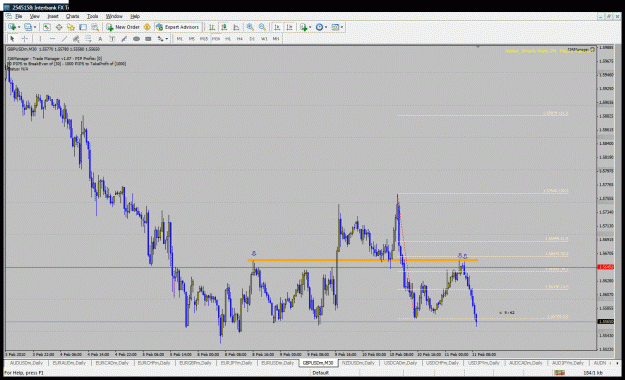Toggle chart Auto Scroll
Screen dimensions: 625x380
point(277,27)
